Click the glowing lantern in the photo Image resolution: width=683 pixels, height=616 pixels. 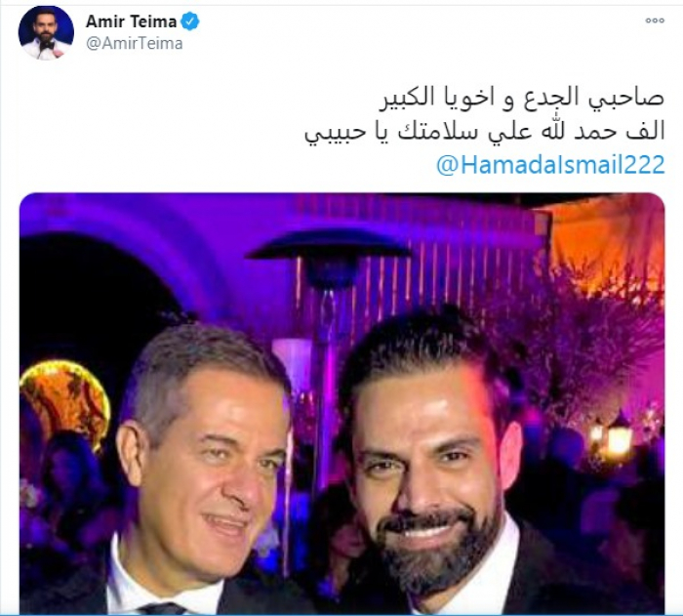pos(618,440)
